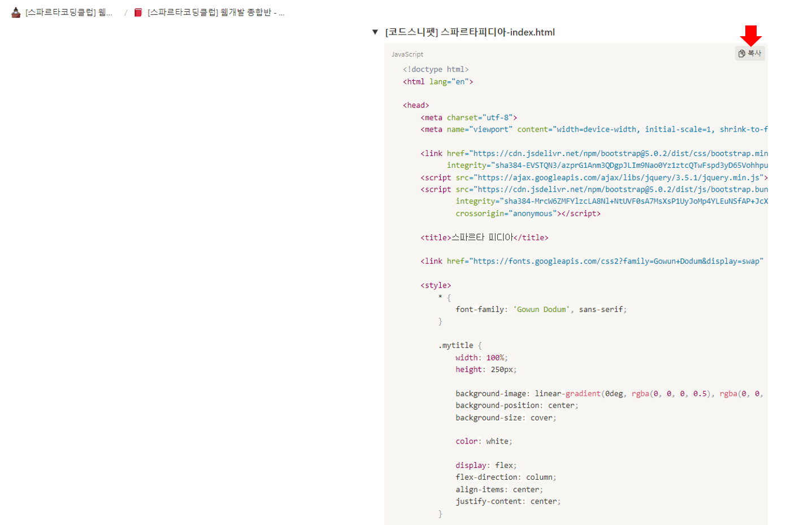
Task: Open the 웹개발 종합반 breadcrumb link
Action: click(x=216, y=12)
